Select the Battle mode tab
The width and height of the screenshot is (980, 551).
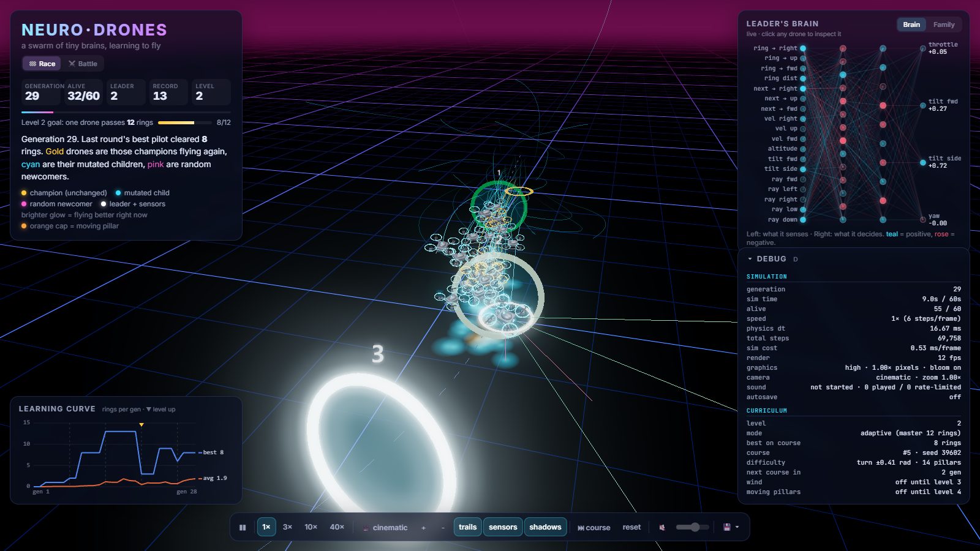tap(83, 64)
